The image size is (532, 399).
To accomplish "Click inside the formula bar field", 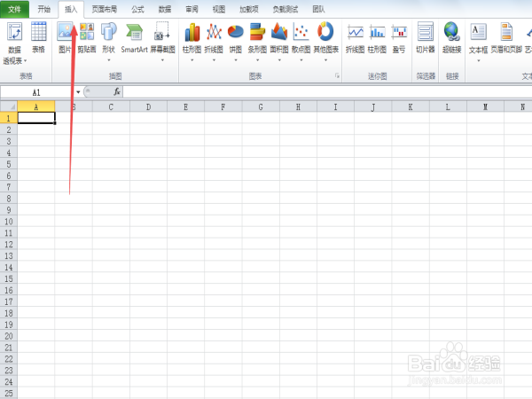I will pyautogui.click(x=327, y=91).
